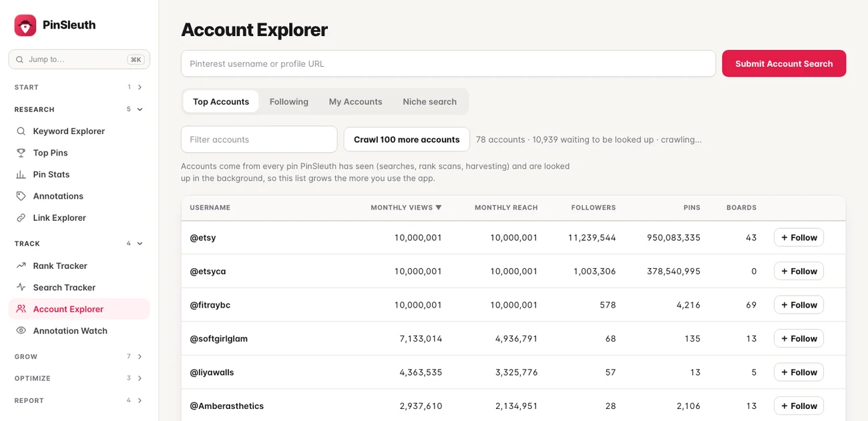Click the @etsy username
The width and height of the screenshot is (868, 421).
(203, 238)
